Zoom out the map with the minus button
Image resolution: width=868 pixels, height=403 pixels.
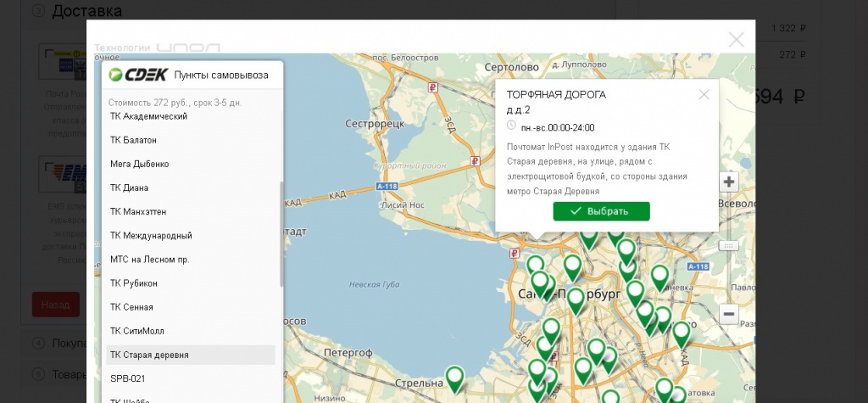click(729, 315)
